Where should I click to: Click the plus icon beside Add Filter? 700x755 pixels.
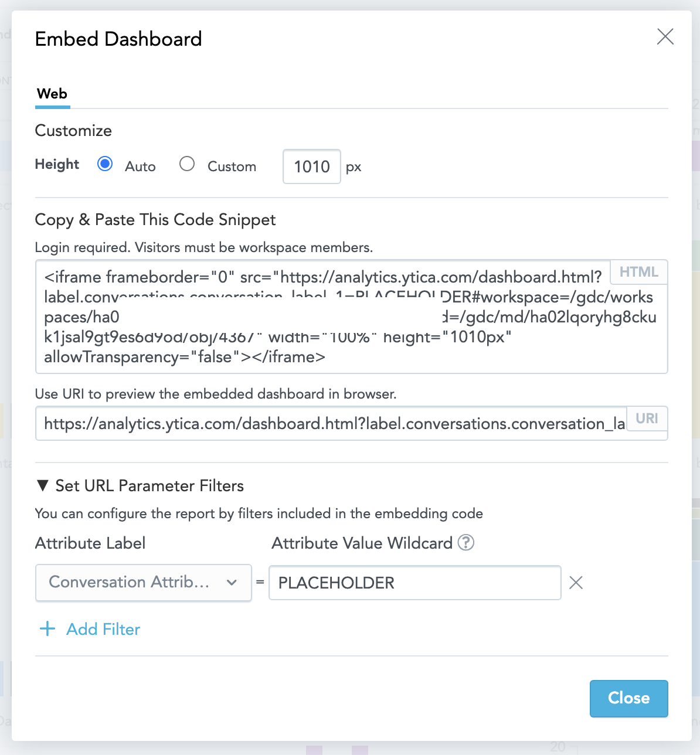tap(47, 629)
